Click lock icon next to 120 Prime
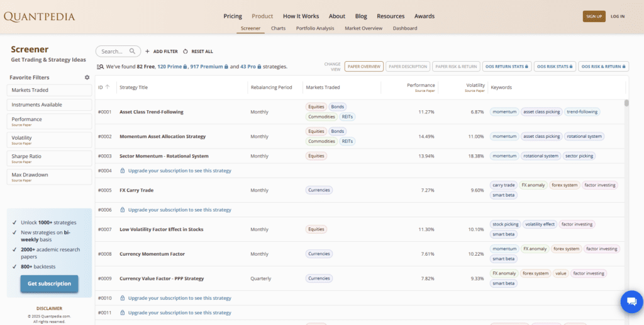 [185, 66]
